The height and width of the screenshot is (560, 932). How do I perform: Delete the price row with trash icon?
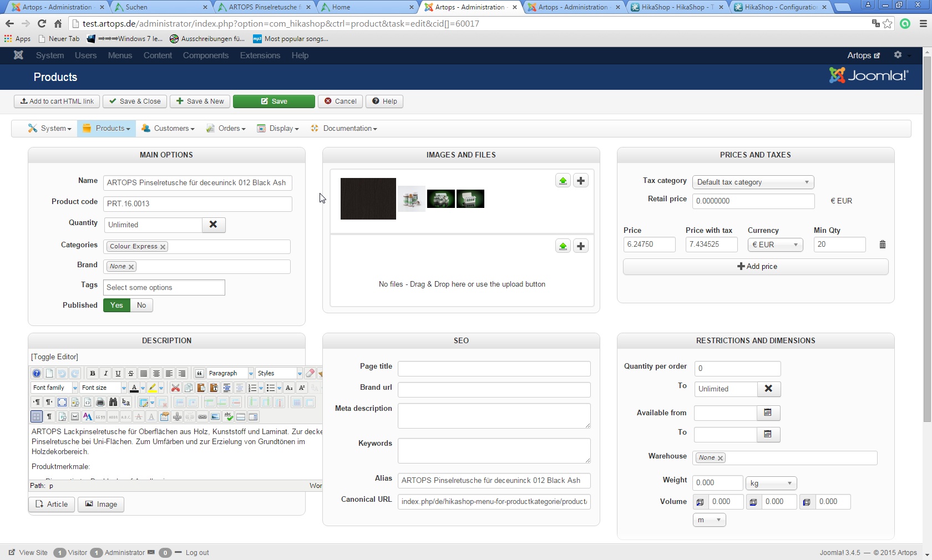click(883, 245)
